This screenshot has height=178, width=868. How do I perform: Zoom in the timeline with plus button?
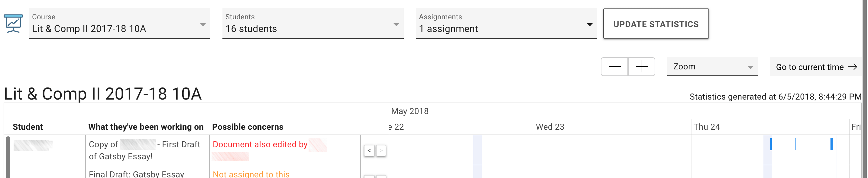pos(641,67)
